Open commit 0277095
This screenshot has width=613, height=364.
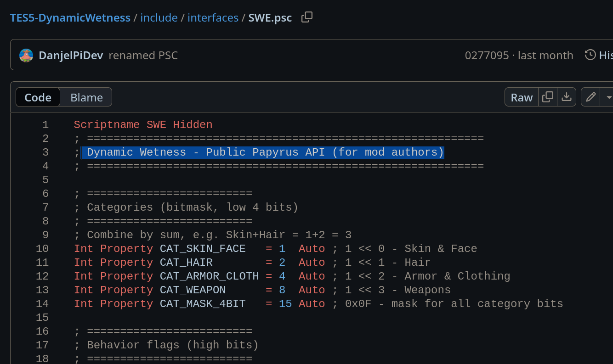(487, 56)
